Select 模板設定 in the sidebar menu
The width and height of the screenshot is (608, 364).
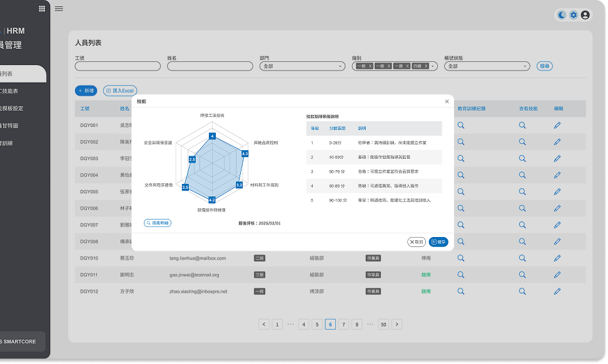pos(13,108)
